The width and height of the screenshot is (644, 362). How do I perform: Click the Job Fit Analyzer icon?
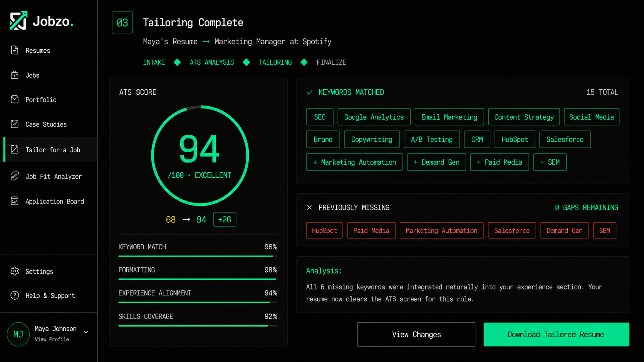(15, 176)
